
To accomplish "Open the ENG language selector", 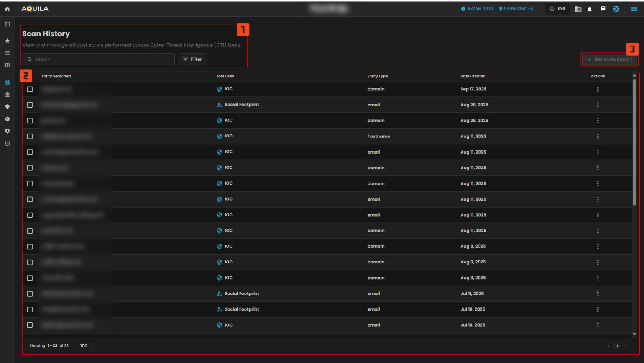I will tap(557, 9).
